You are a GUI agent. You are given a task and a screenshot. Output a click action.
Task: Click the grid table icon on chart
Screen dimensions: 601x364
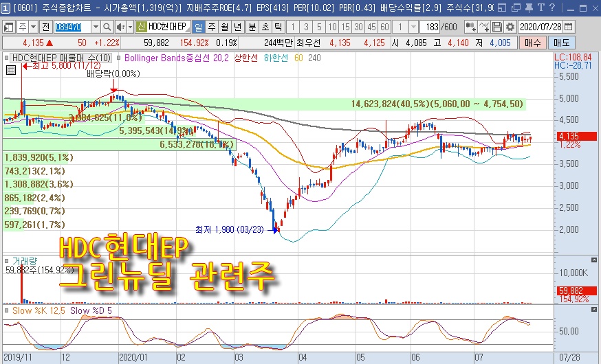(11, 69)
